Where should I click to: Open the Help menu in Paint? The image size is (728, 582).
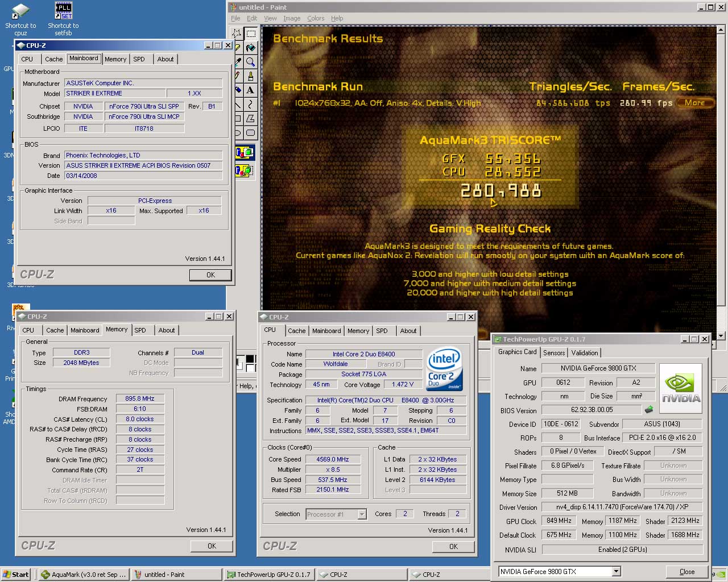337,18
